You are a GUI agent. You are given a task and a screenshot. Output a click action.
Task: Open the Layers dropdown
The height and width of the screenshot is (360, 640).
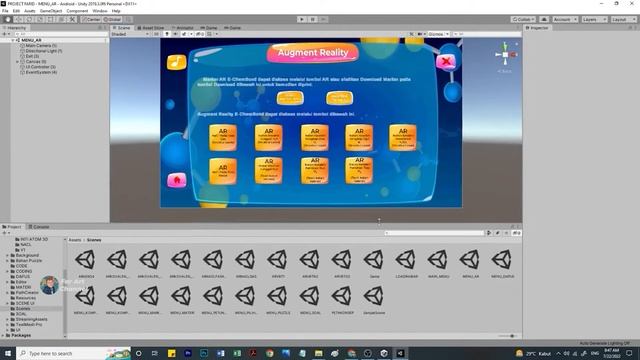coord(594,19)
